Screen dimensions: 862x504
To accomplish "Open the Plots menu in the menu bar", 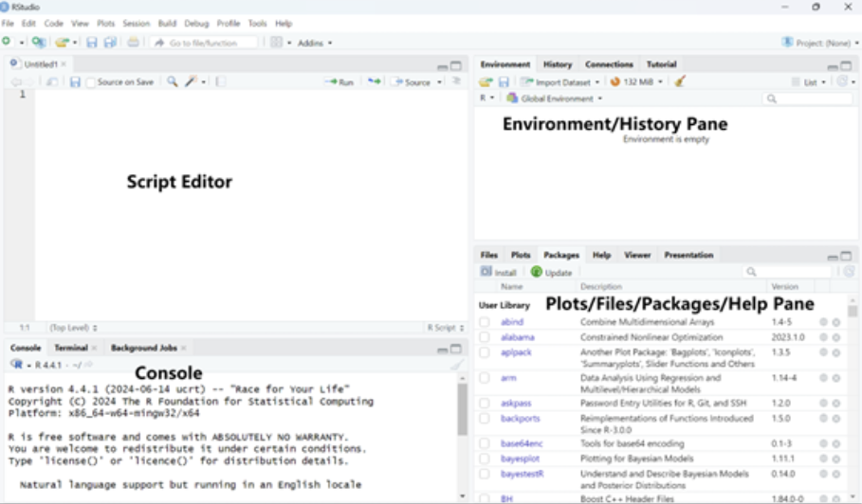I will (105, 23).
